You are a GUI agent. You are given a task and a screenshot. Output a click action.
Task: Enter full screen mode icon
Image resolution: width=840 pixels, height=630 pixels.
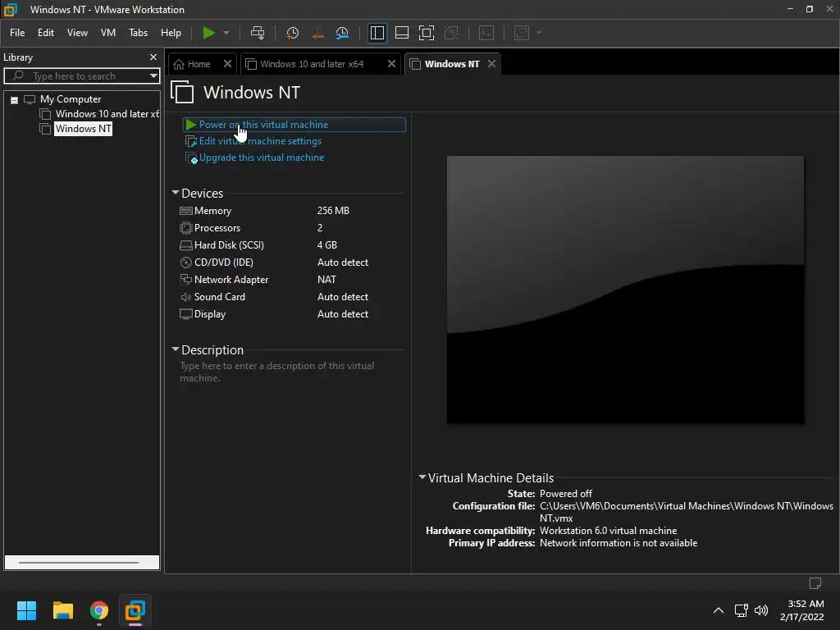tap(427, 33)
